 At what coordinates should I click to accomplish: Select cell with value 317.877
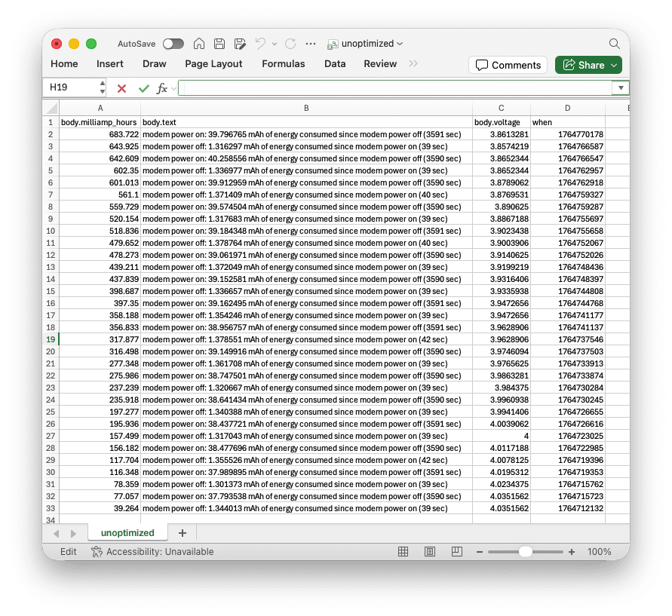pos(100,339)
